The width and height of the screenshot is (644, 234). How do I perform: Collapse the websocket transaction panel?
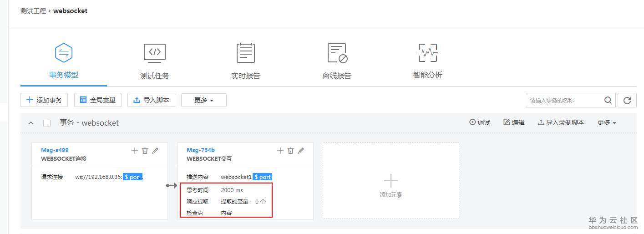[x=31, y=123]
